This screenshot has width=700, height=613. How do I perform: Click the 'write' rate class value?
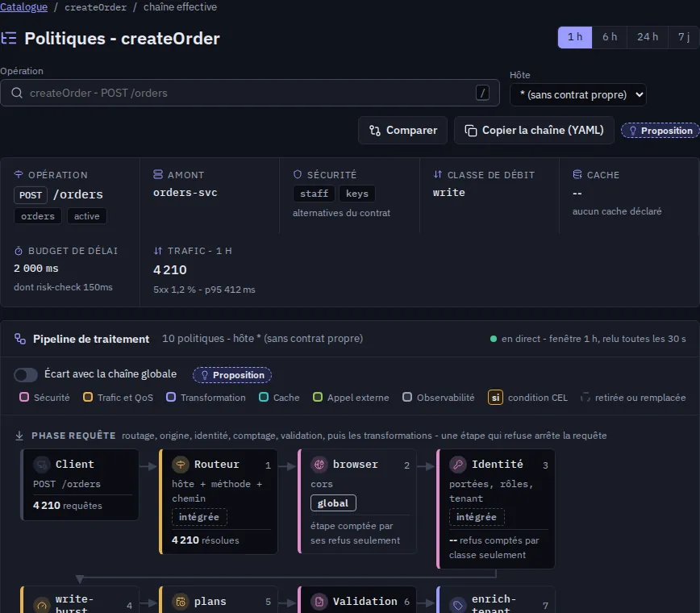tap(448, 193)
